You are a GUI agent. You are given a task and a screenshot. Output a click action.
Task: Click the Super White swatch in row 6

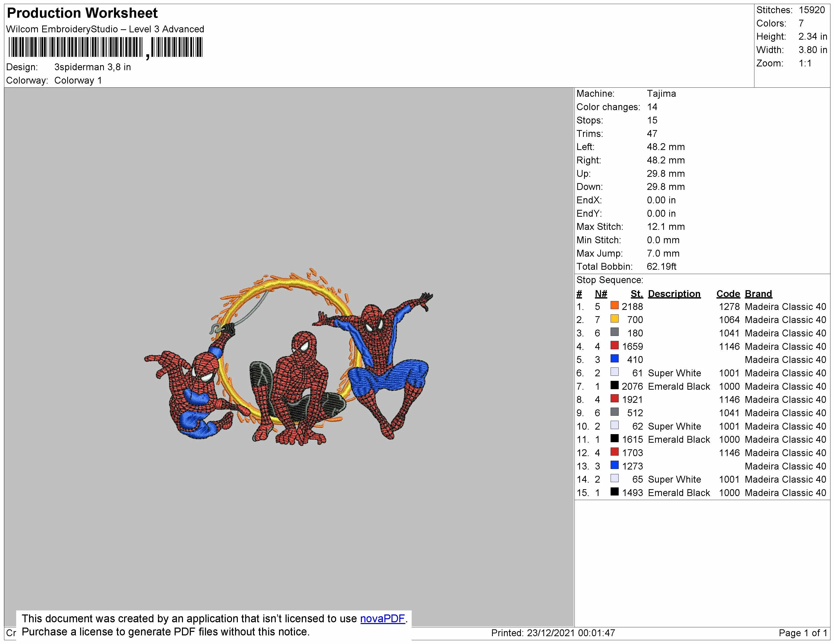(x=614, y=372)
